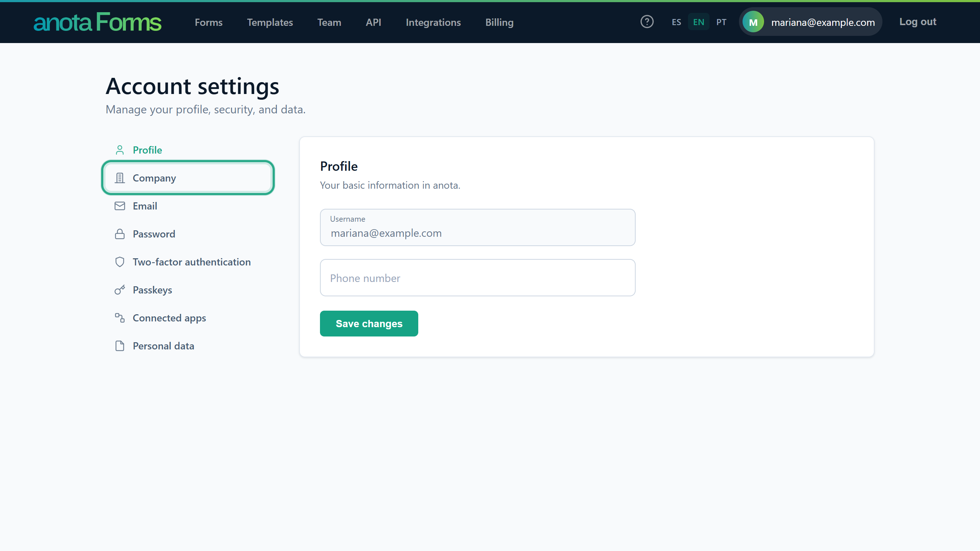980x551 pixels.
Task: Open the Billing menu item
Action: (499, 23)
